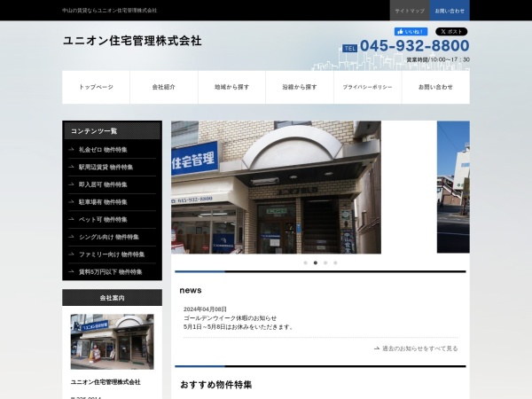
Task: Click the おすすめ物件特集 heading
Action: (215, 385)
